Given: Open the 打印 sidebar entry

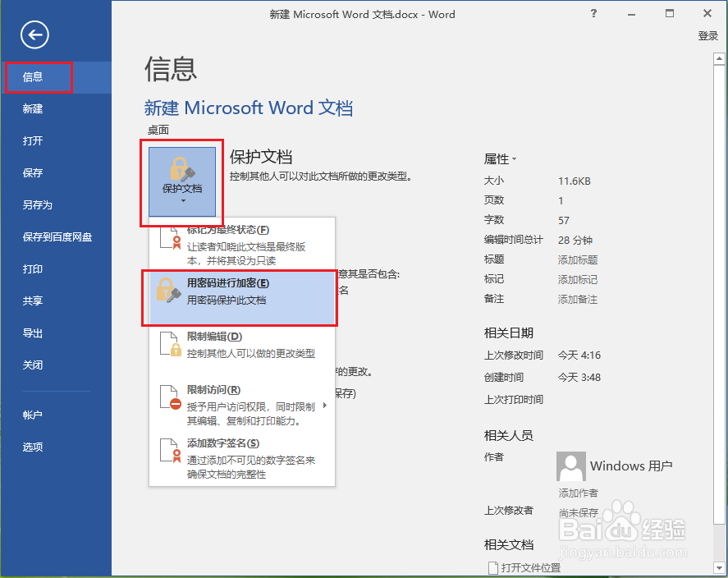Looking at the screenshot, I should pyautogui.click(x=56, y=269).
